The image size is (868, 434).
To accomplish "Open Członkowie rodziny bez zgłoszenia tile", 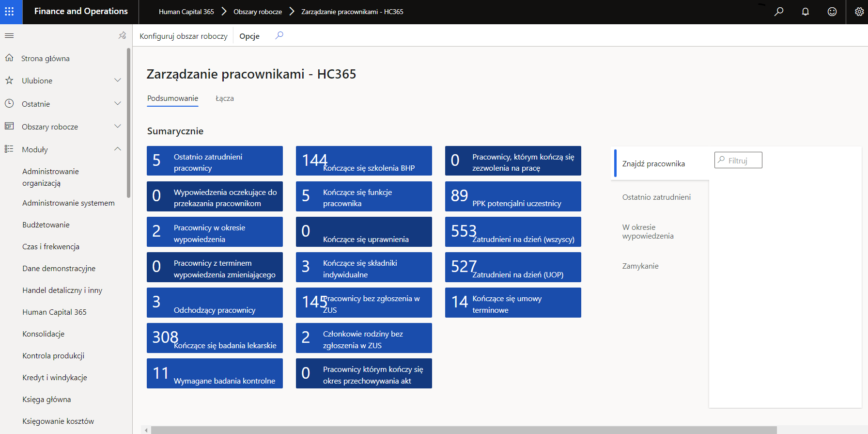I will [364, 338].
